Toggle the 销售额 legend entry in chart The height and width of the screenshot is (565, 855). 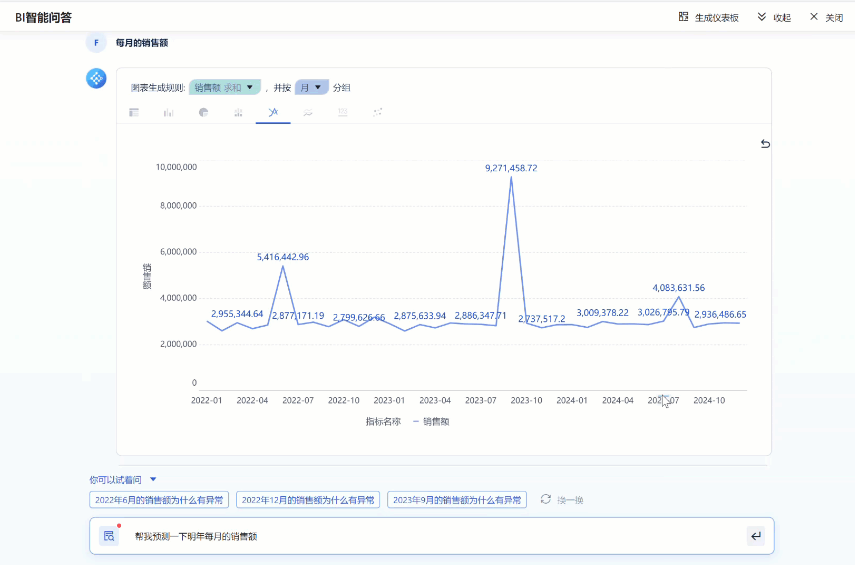[x=431, y=422]
